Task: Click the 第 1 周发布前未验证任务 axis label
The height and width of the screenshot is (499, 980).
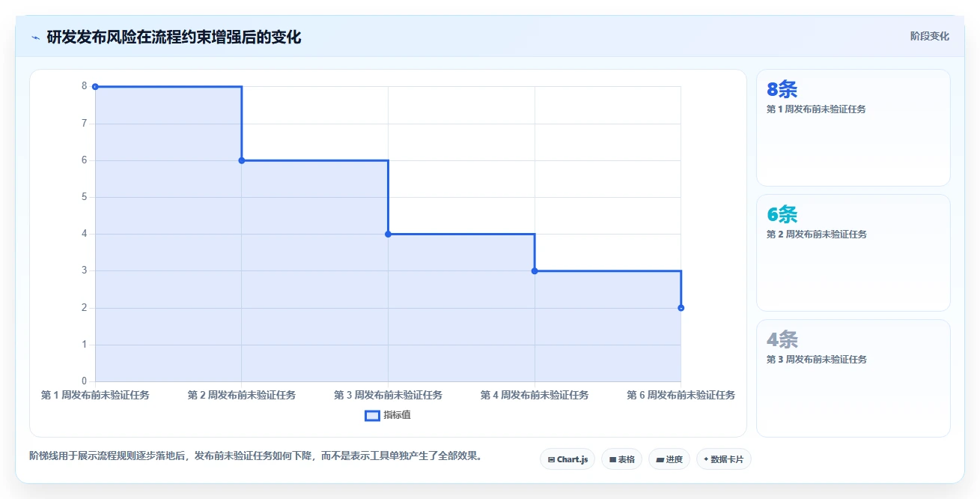Action: [95, 395]
